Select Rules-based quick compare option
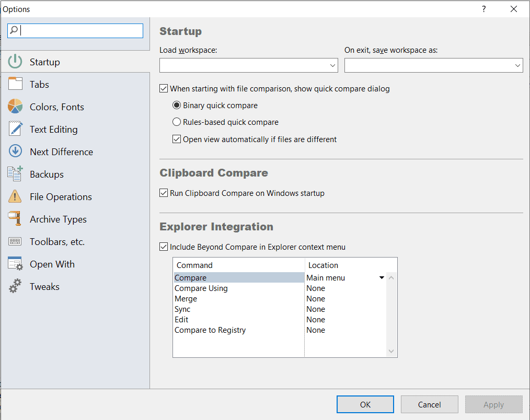 (177, 122)
